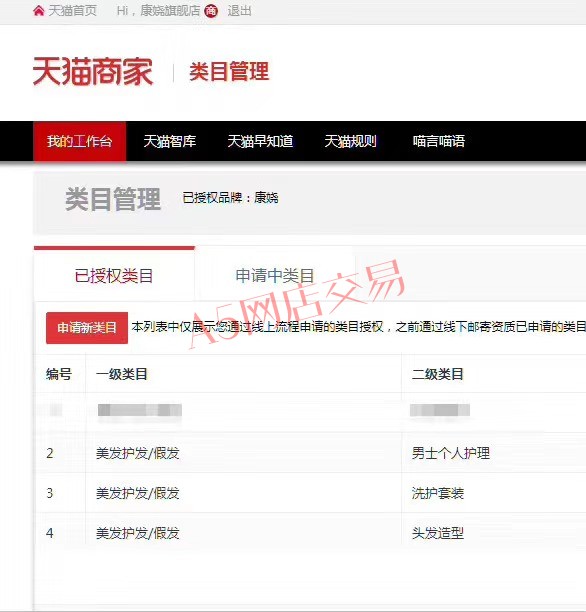Click the round red 商 merchant badge icon
The image size is (586, 612).
(211, 11)
